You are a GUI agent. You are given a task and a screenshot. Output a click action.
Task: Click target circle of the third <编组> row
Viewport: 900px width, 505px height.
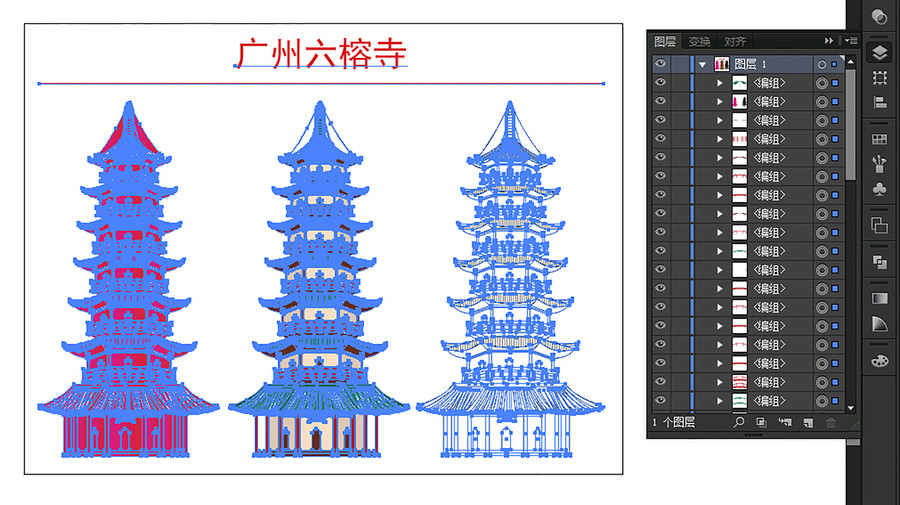click(x=822, y=121)
